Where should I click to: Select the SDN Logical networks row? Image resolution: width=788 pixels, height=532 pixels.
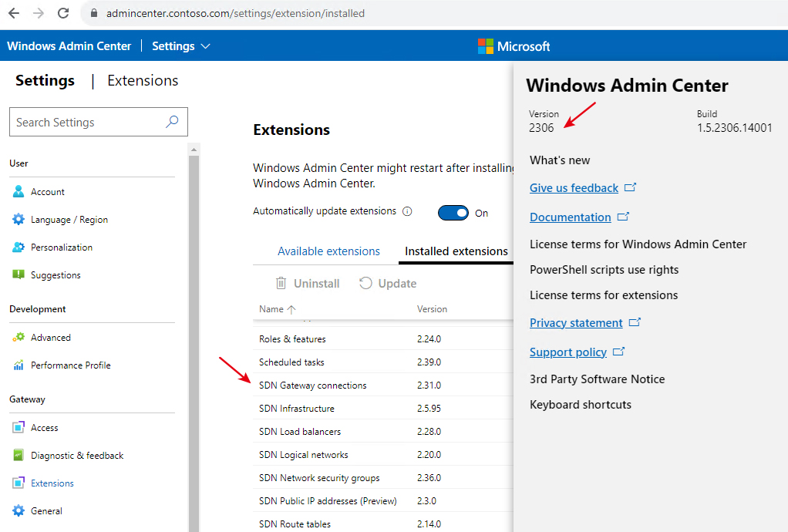point(383,454)
